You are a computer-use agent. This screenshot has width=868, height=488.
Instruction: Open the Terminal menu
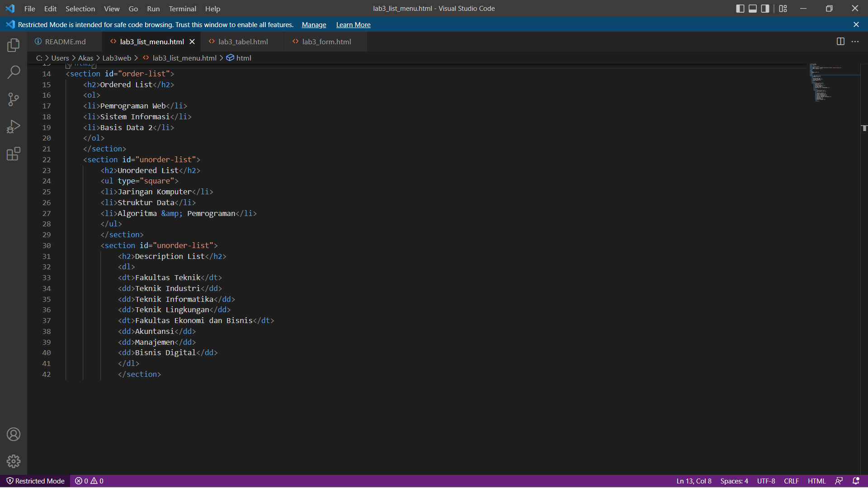[x=182, y=9]
